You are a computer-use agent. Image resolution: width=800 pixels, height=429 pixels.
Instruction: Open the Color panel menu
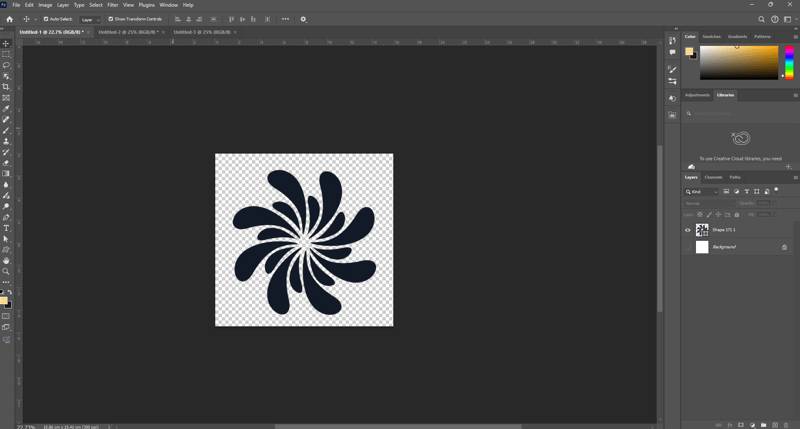(795, 37)
